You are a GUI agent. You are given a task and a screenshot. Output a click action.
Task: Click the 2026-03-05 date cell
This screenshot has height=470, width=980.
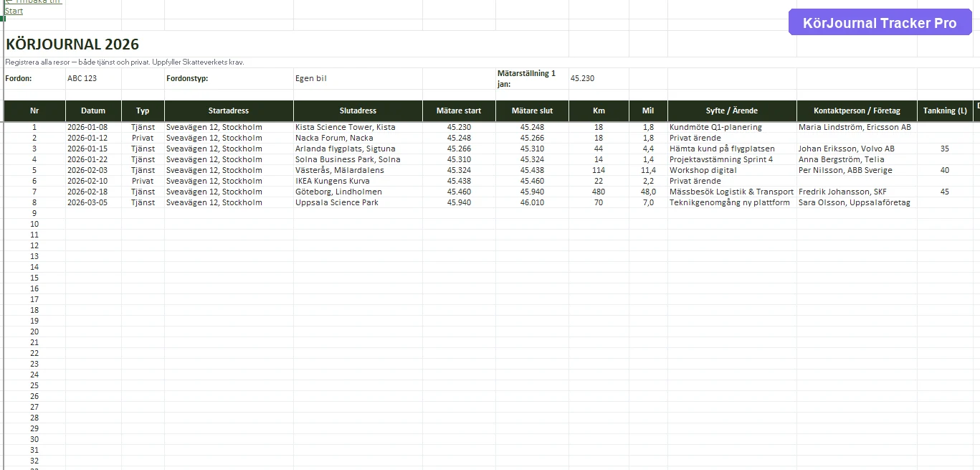click(x=93, y=202)
